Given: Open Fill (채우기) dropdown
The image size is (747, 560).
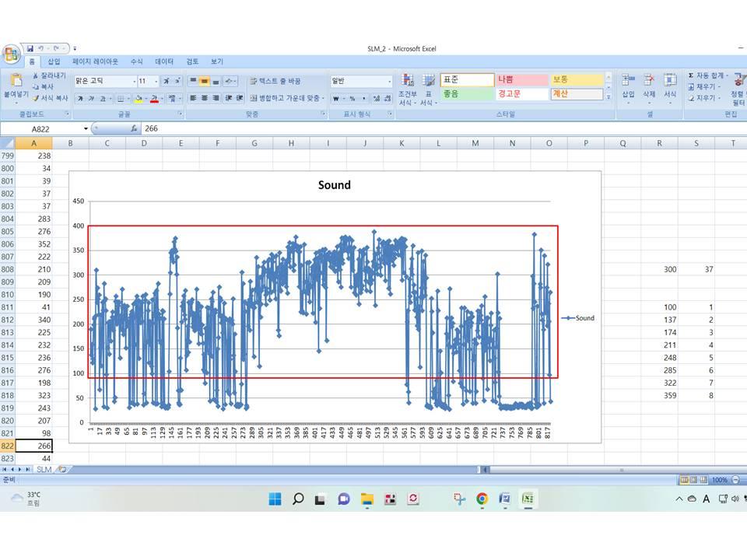Looking at the screenshot, I should (719, 86).
